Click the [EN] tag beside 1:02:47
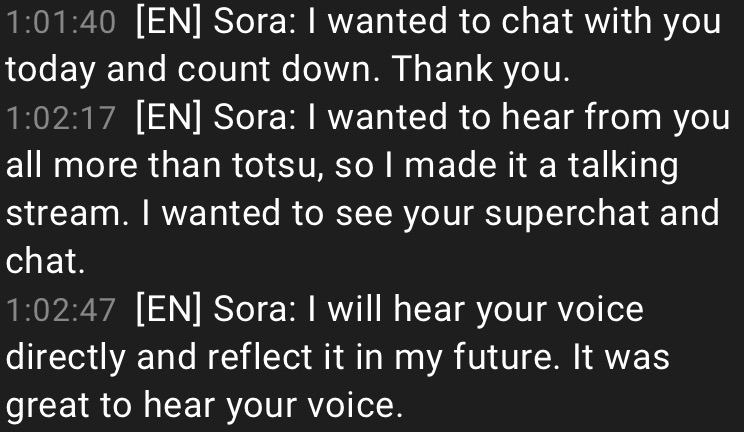This screenshot has width=744, height=432. point(169,310)
